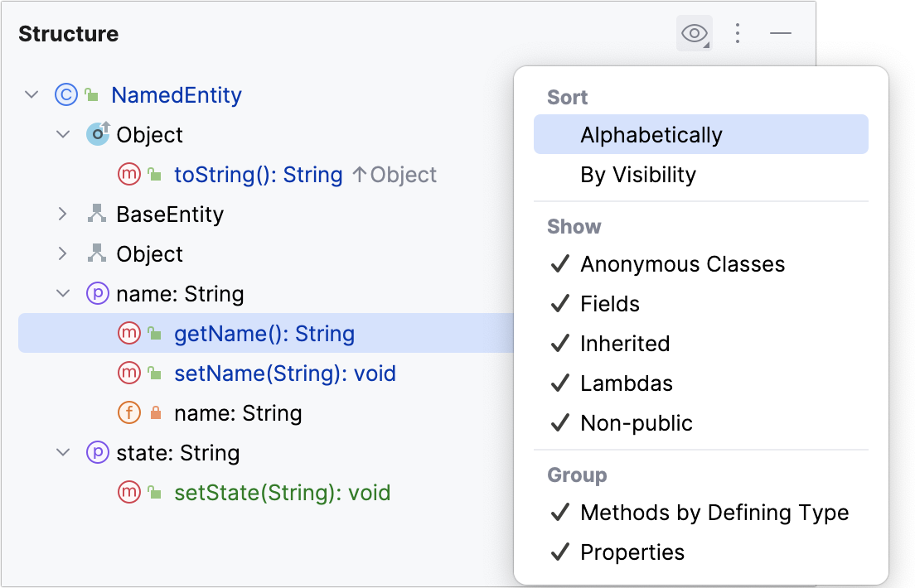Expand the BaseEntity node
This screenshot has height=588, width=915.
click(62, 214)
